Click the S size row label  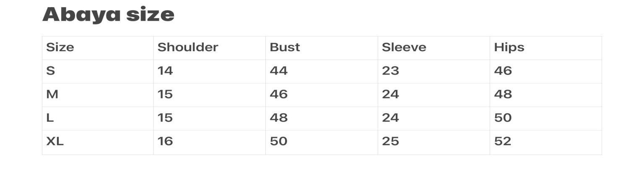[x=50, y=71]
